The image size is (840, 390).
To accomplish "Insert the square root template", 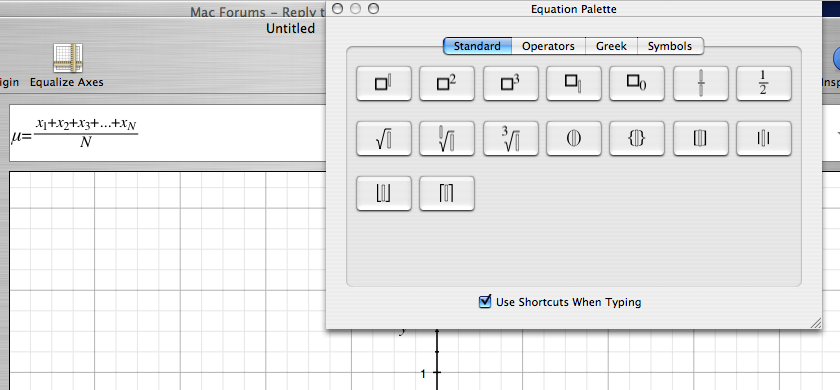I will click(x=384, y=139).
